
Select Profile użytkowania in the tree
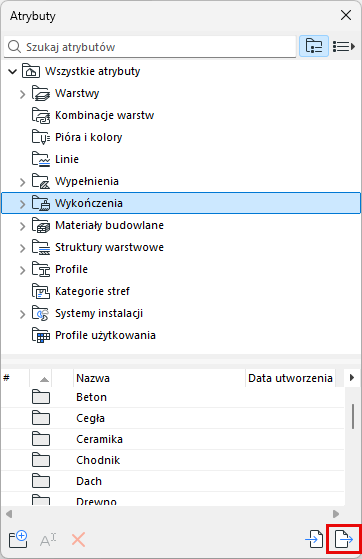tap(105, 335)
